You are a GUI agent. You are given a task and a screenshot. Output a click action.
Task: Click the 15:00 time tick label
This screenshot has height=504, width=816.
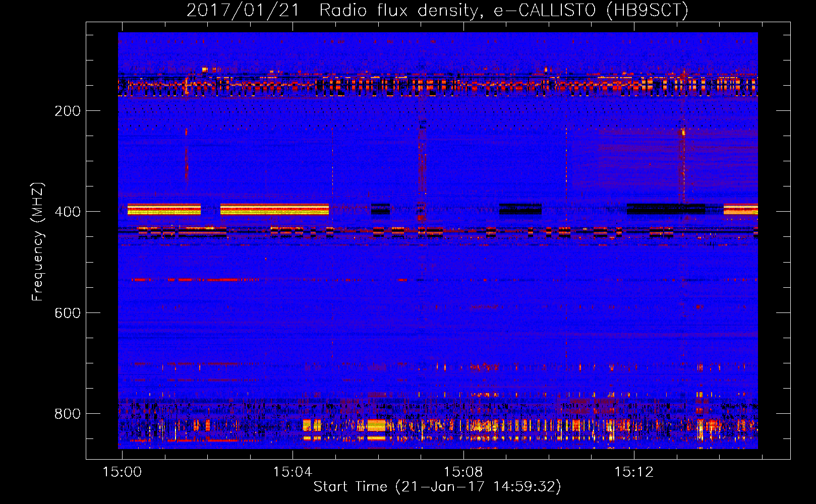click(x=122, y=472)
